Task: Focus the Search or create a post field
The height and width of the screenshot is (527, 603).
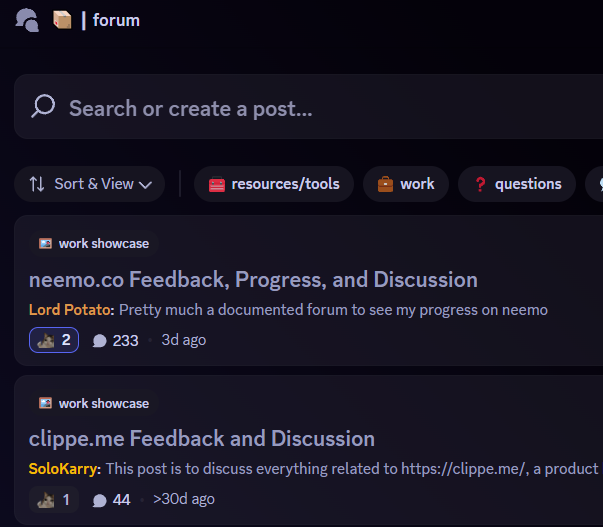Action: (x=300, y=107)
